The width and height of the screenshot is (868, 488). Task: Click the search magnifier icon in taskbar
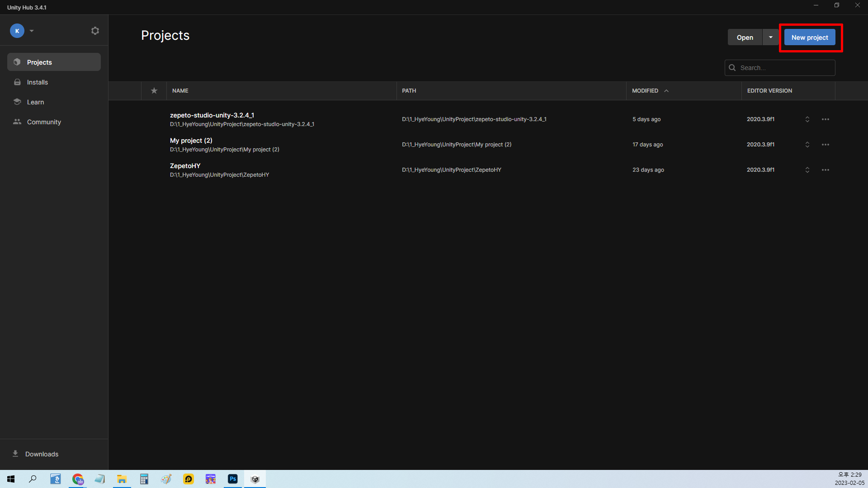click(33, 479)
